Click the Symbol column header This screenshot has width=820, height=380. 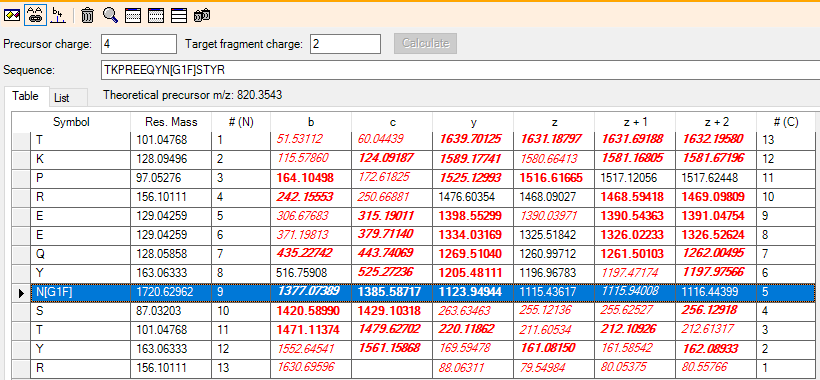click(71, 122)
